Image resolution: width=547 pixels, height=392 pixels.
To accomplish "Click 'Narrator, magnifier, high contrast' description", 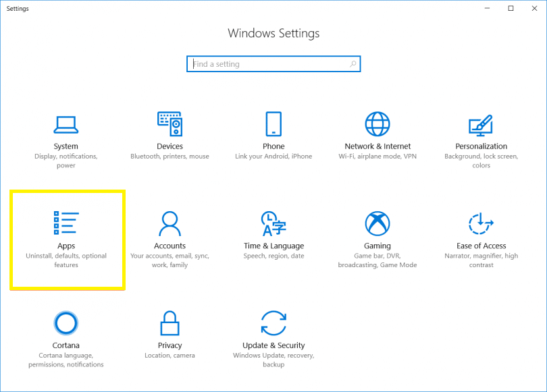I will [481, 260].
